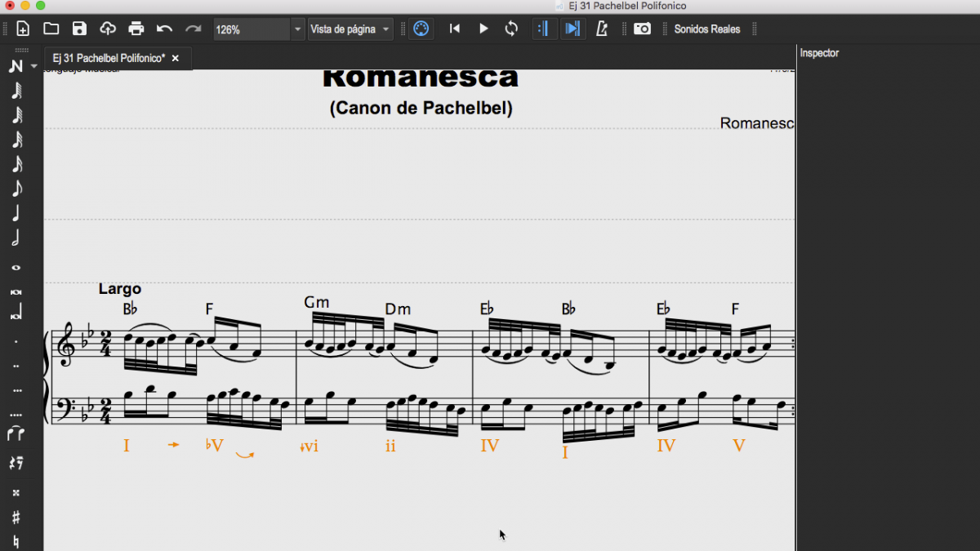980x551 pixels.
Task: Toggle single augmentation dot
Action: point(16,341)
